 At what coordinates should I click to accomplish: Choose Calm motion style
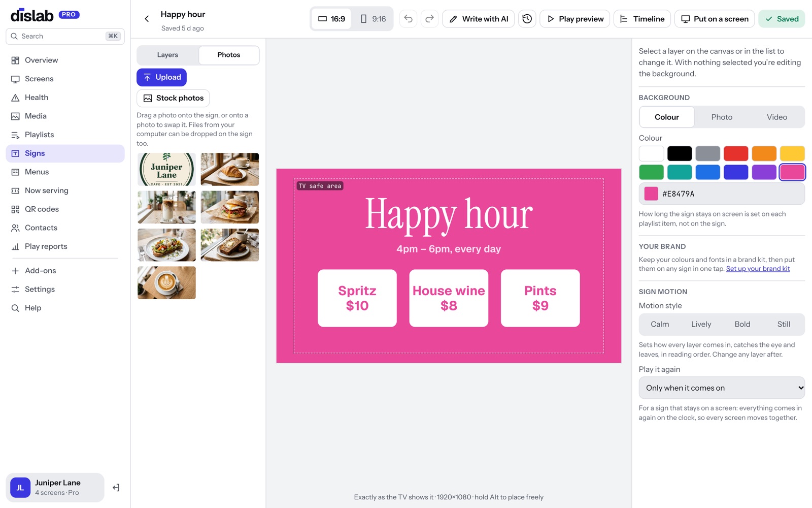(x=660, y=324)
